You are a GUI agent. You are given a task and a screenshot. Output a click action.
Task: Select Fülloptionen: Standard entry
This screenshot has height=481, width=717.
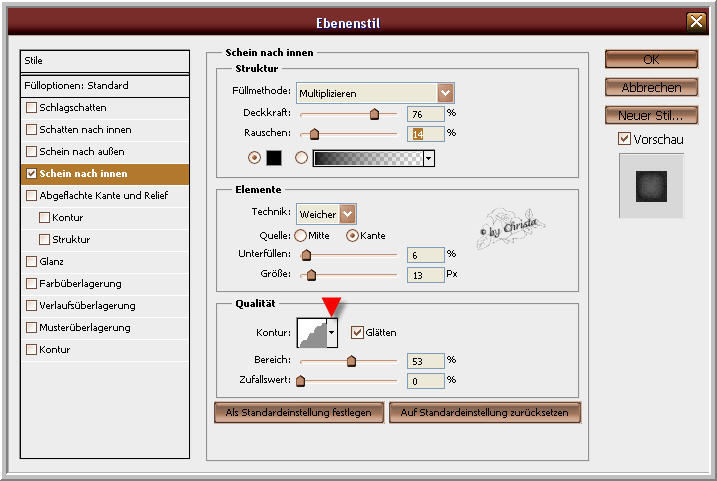105,86
